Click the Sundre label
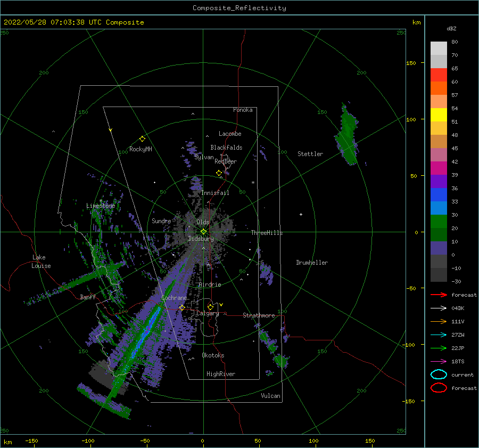Image resolution: width=479 pixels, height=448 pixels. (x=161, y=221)
